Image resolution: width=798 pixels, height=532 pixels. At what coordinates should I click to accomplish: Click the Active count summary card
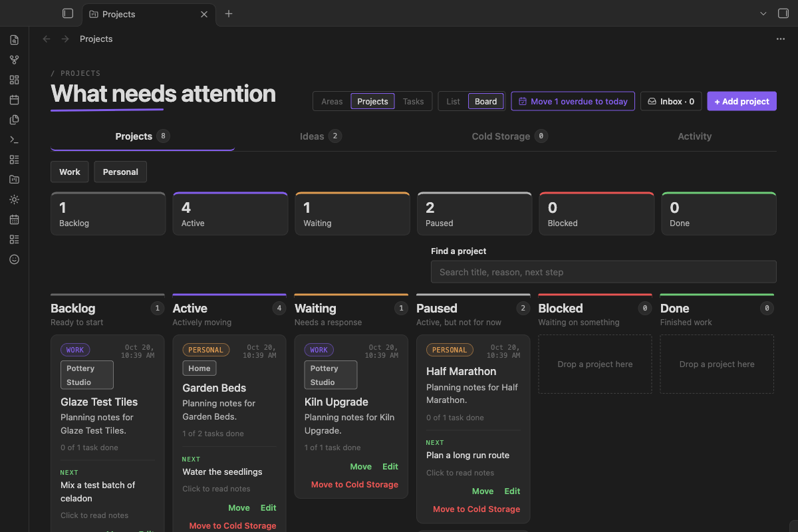230,213
